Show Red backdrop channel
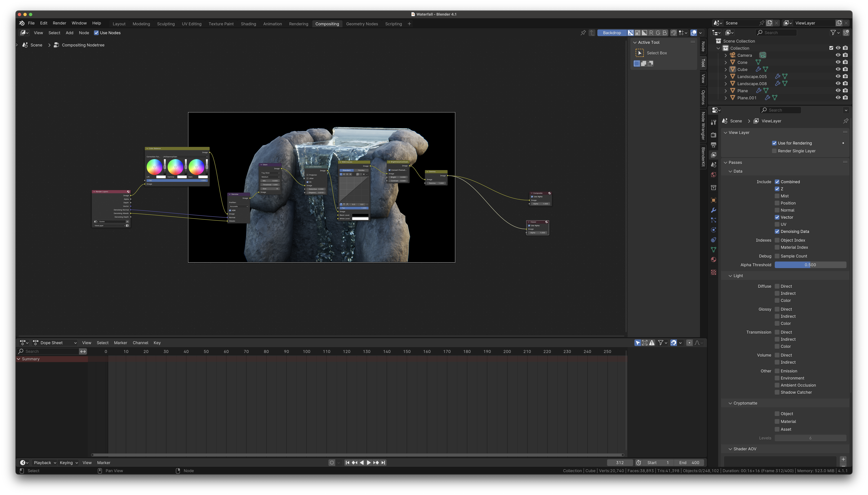868x495 pixels. pos(651,33)
